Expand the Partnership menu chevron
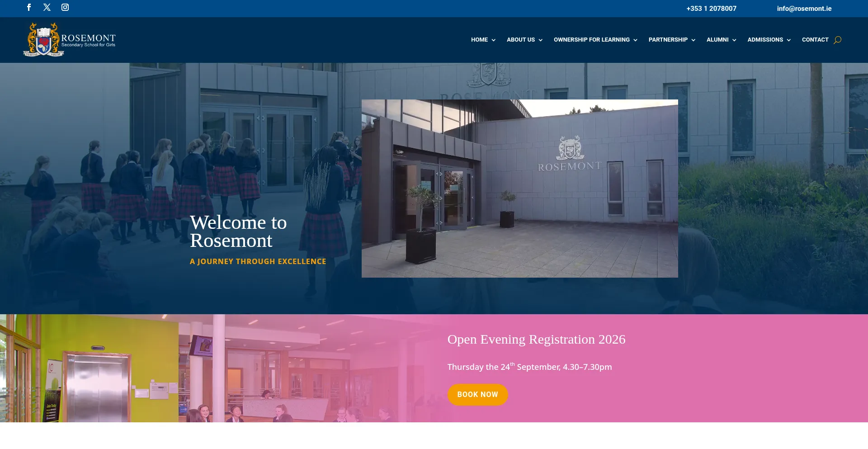Viewport: 868px width, 449px height. coord(693,40)
